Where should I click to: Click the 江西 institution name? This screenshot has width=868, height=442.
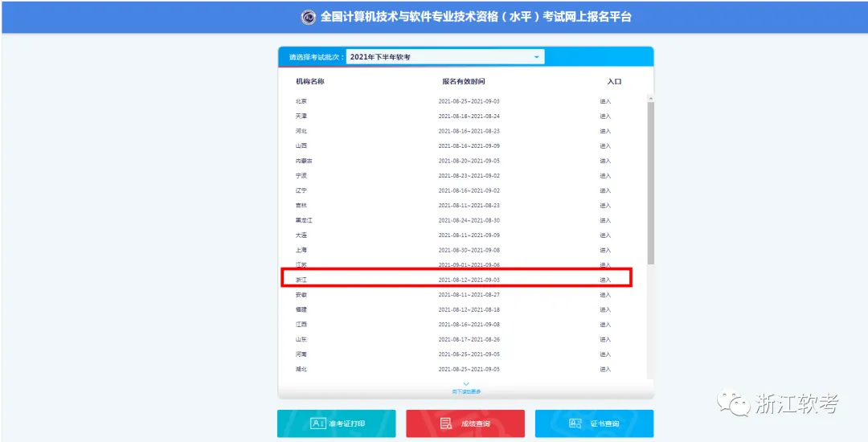click(x=301, y=325)
